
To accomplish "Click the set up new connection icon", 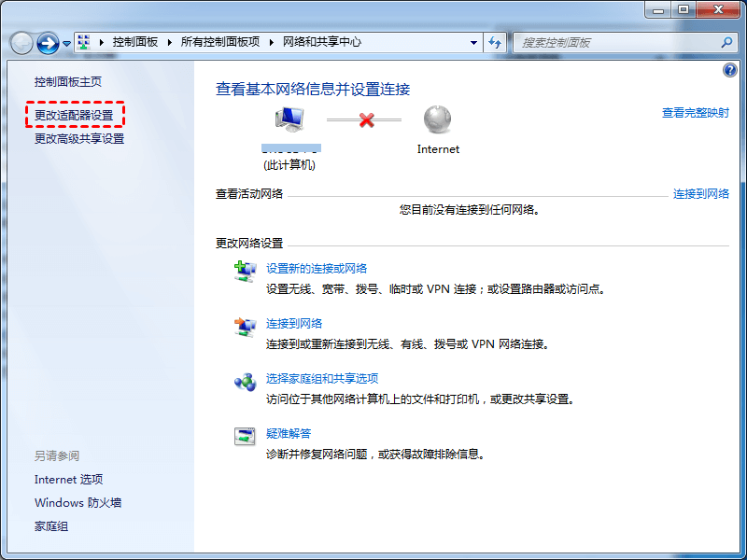I will (x=245, y=271).
